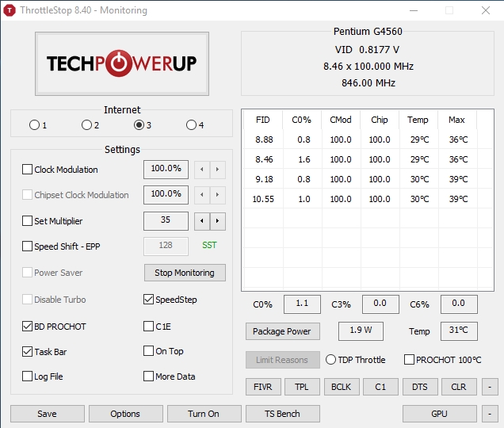Decrease Chipset Clock Modulation with left arrow
This screenshot has width=504, height=428.
point(202,195)
